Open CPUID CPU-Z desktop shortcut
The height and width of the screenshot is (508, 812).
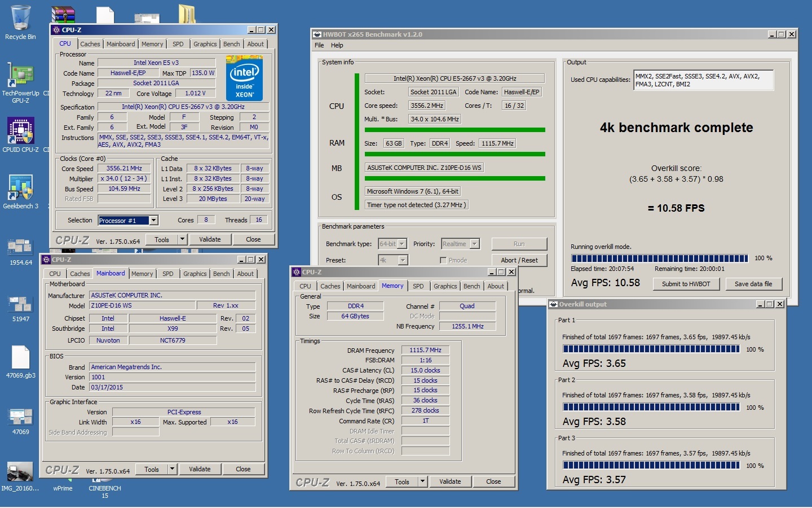point(20,134)
